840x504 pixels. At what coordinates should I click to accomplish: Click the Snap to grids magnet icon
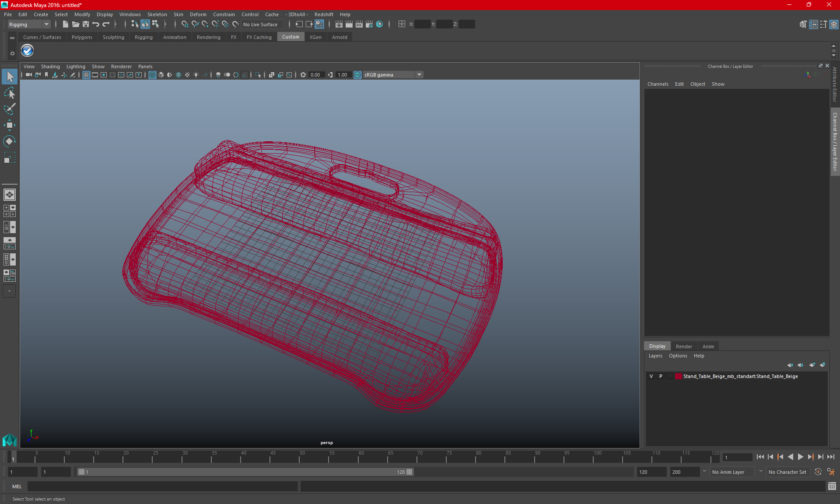pos(185,24)
